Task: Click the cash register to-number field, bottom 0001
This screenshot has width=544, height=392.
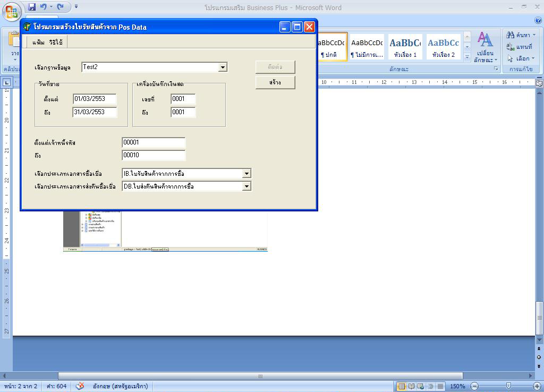Action: pyautogui.click(x=183, y=112)
